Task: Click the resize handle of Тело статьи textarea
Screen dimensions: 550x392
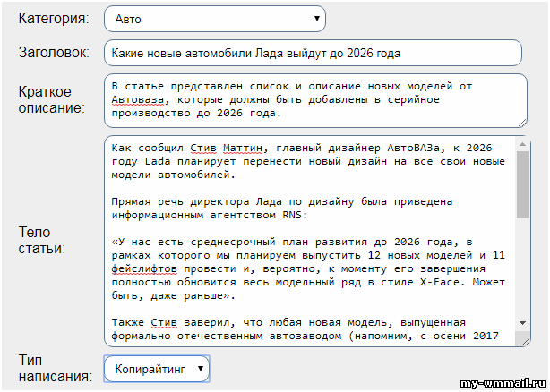Action: tap(526, 342)
